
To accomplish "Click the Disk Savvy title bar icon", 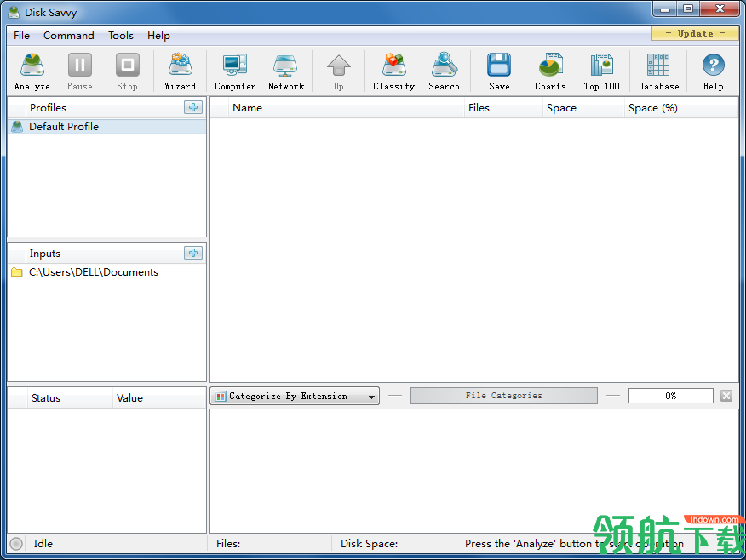I will (14, 13).
